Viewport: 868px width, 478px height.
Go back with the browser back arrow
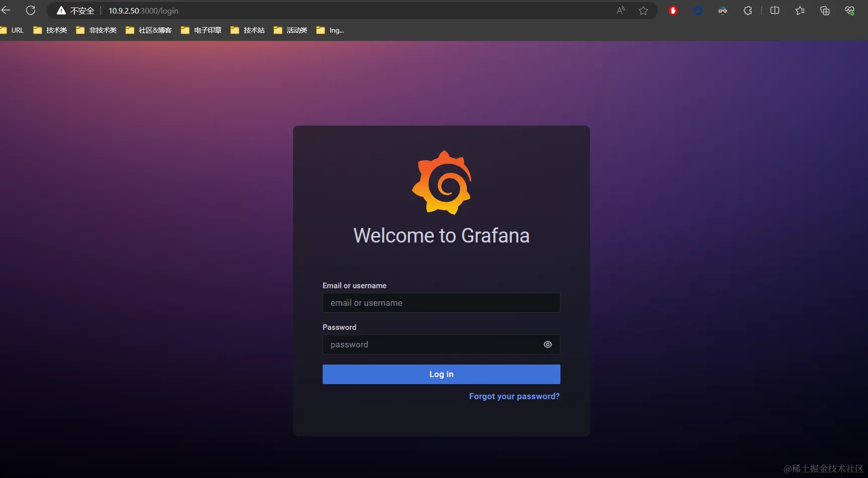[6, 10]
